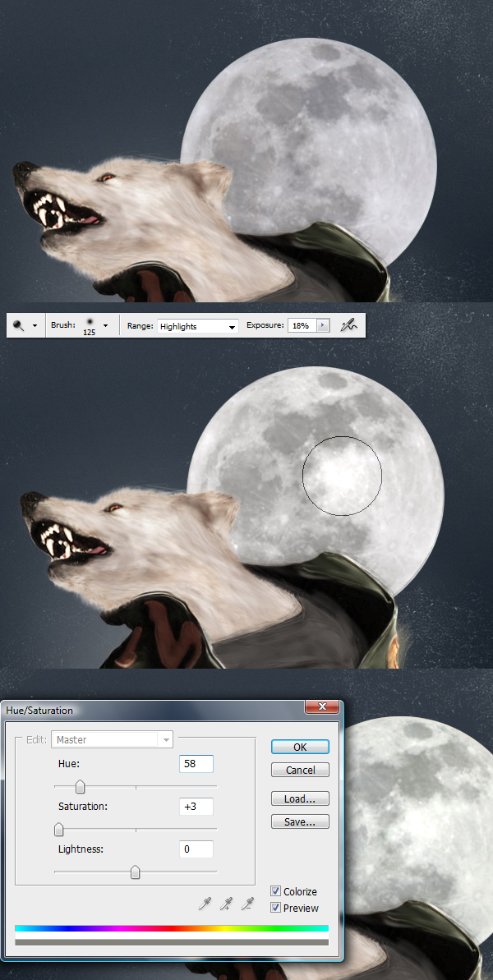Select the plain eyedropper tool icon
The height and width of the screenshot is (980, 493).
[x=205, y=903]
